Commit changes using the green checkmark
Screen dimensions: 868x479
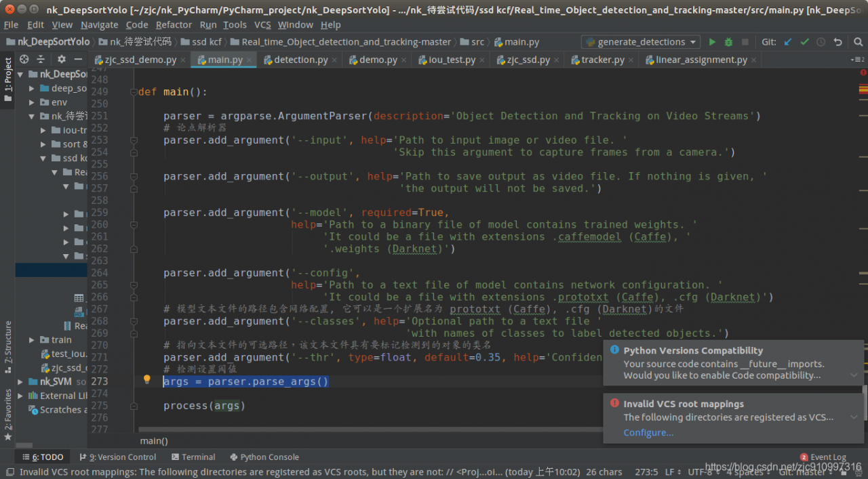[x=804, y=42]
